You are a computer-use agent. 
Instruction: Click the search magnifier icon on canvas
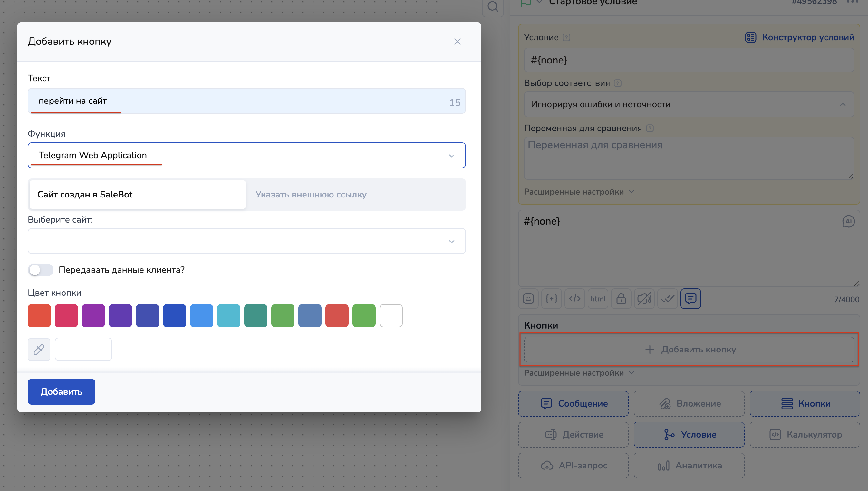click(x=493, y=6)
